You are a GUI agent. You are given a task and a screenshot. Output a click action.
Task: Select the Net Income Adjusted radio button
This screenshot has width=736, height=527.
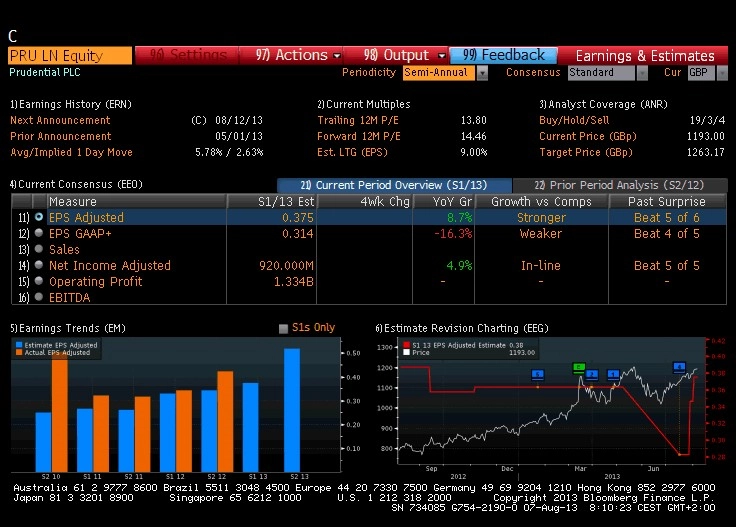pyautogui.click(x=39, y=265)
